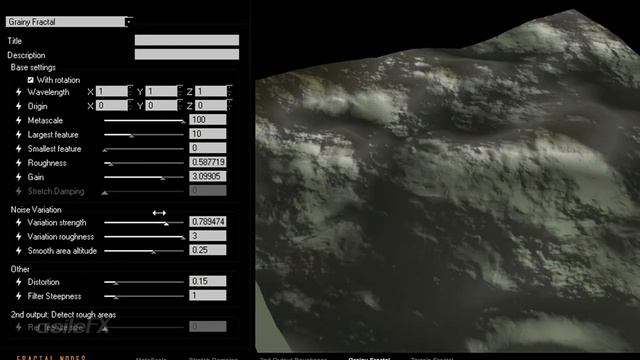Click the Wavelength Z stepper arrows
Image resolution: width=640 pixels, height=360 pixels.
tap(229, 92)
